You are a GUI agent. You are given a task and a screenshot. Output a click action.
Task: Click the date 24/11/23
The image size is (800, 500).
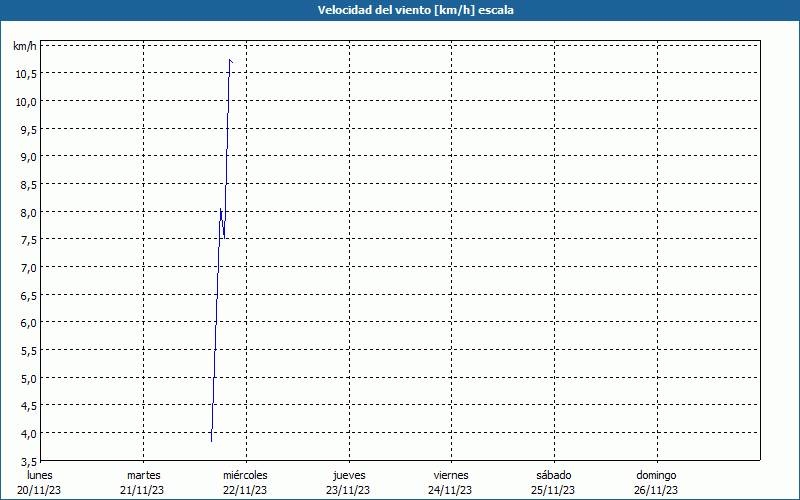point(450,490)
